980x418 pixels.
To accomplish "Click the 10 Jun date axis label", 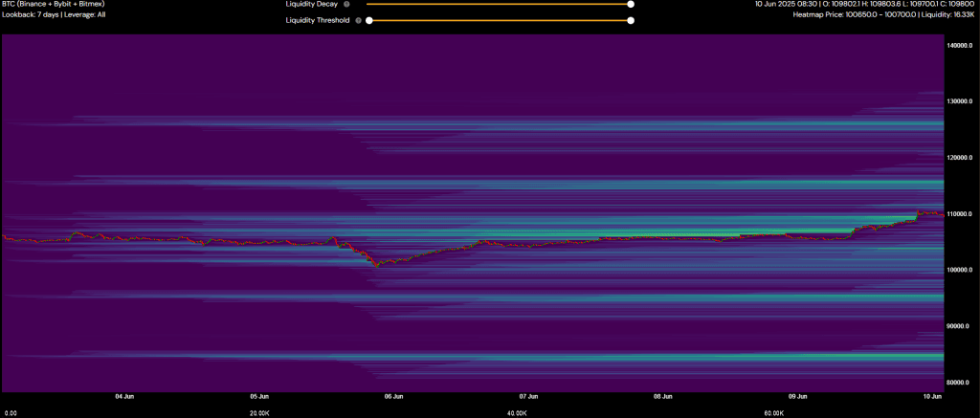I will pos(932,396).
